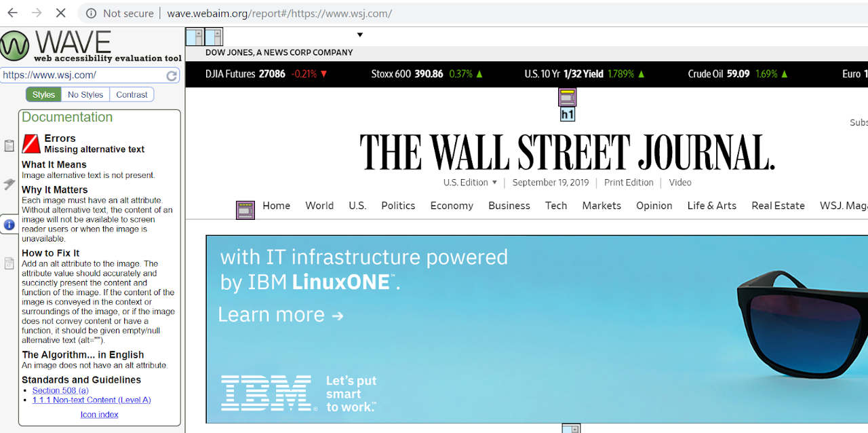
Task: Click the Video link
Action: coord(680,183)
